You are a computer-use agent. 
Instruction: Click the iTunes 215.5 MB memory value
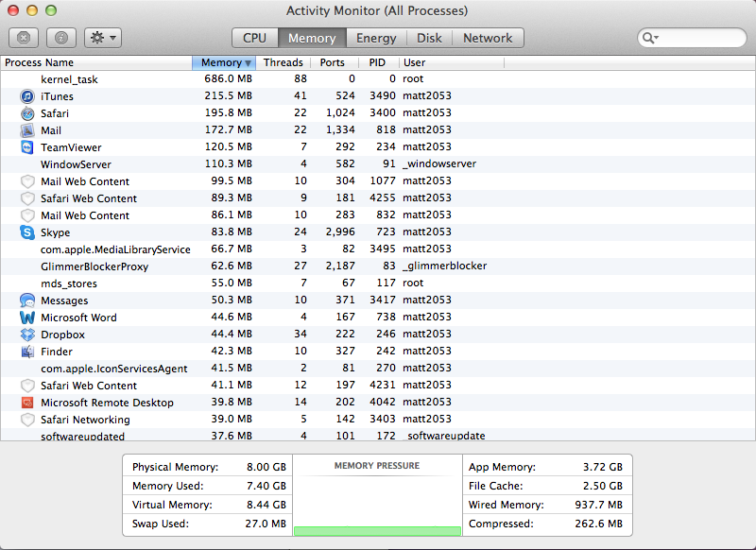pos(228,95)
